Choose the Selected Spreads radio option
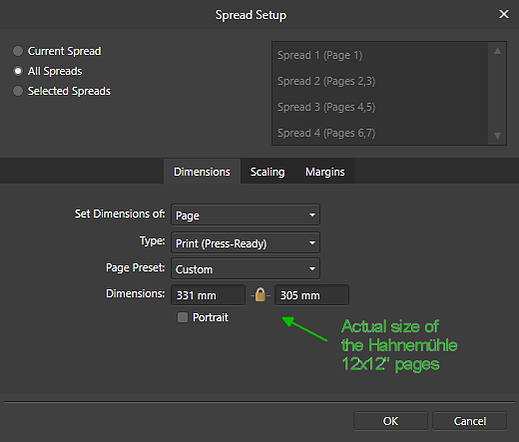Screen dimensions: 519x442 [x=18, y=91]
